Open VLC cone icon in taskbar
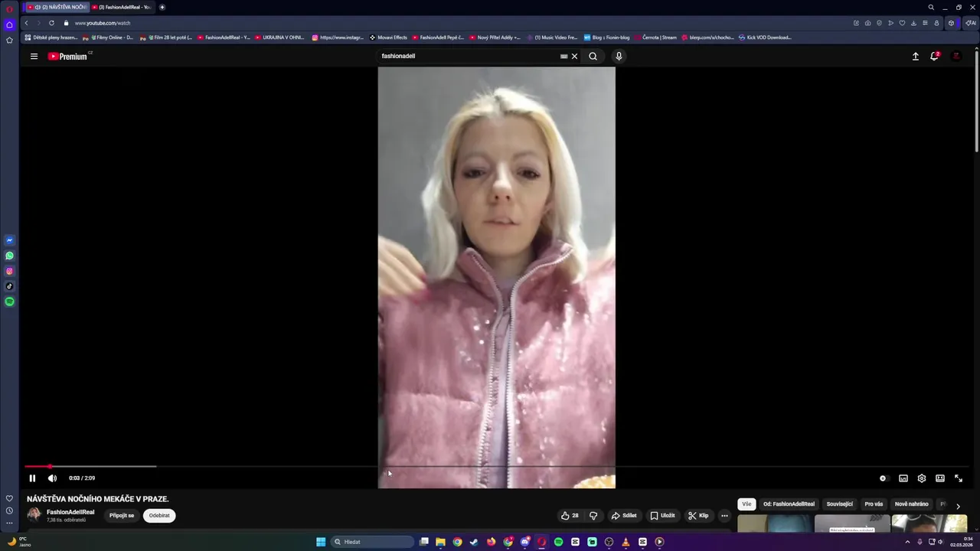980x551 pixels. [626, 542]
